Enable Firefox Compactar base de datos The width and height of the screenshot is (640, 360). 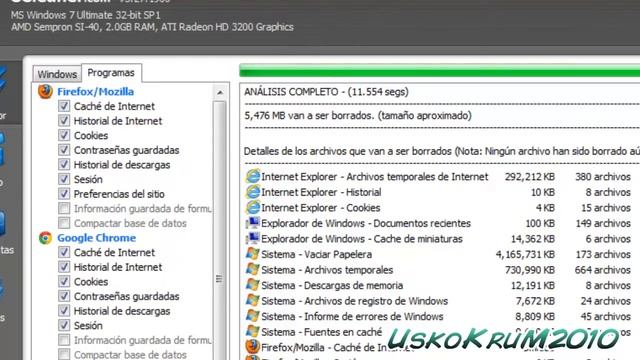[64, 223]
